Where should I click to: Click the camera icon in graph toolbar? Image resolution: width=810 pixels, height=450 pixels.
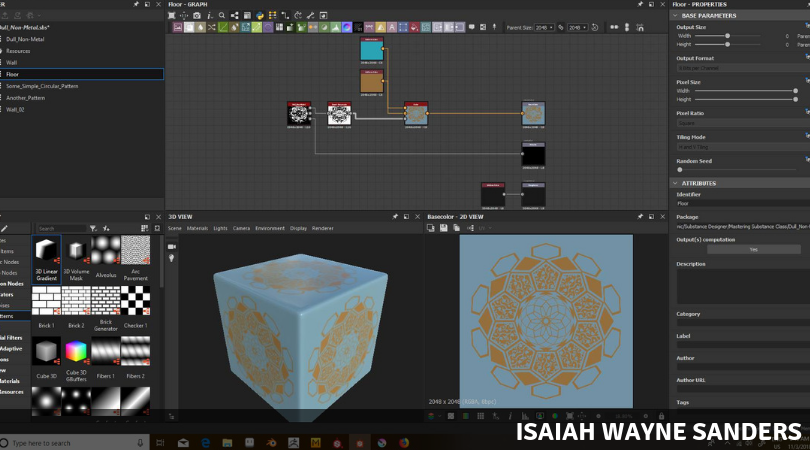coord(197,16)
